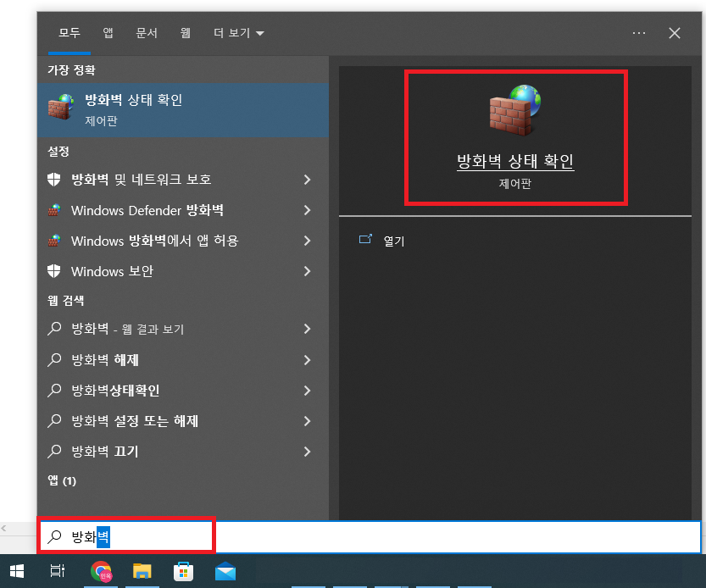
Task: Click the Windows Start button
Action: [x=17, y=571]
